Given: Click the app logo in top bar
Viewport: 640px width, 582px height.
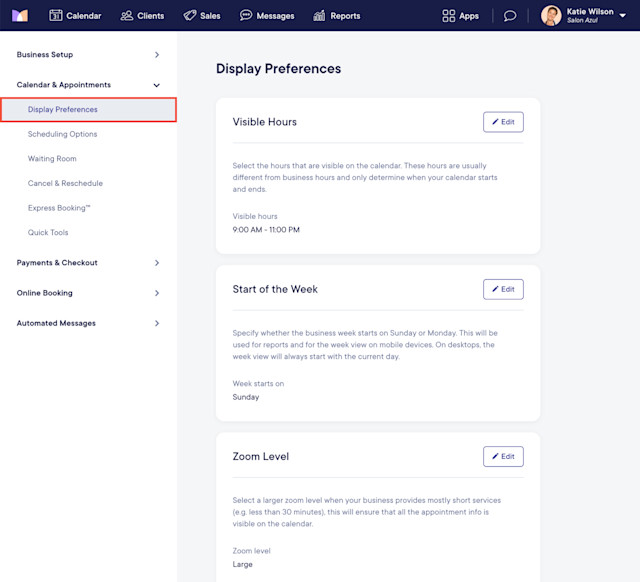Looking at the screenshot, I should pos(20,16).
